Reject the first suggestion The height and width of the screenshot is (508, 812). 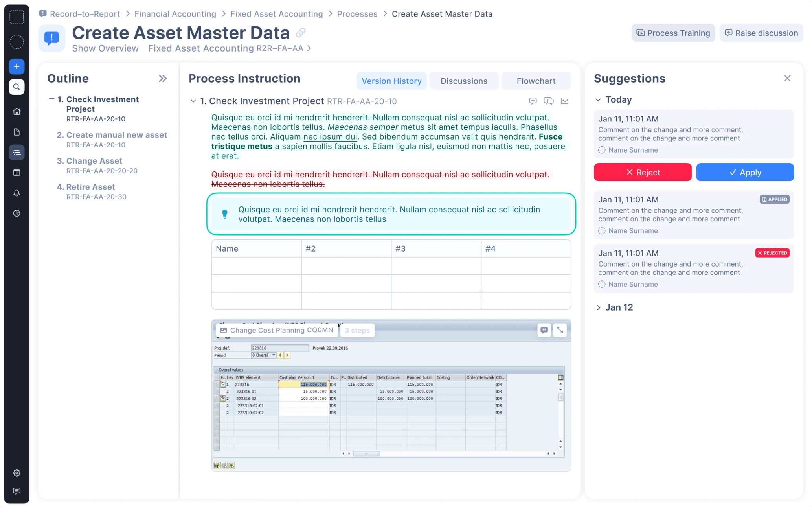click(x=643, y=172)
